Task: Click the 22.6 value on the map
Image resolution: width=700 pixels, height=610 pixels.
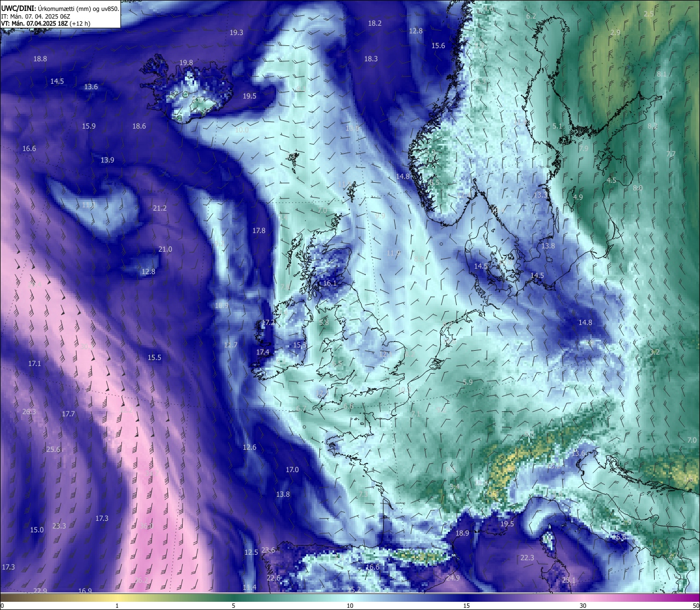Action: coord(273,578)
